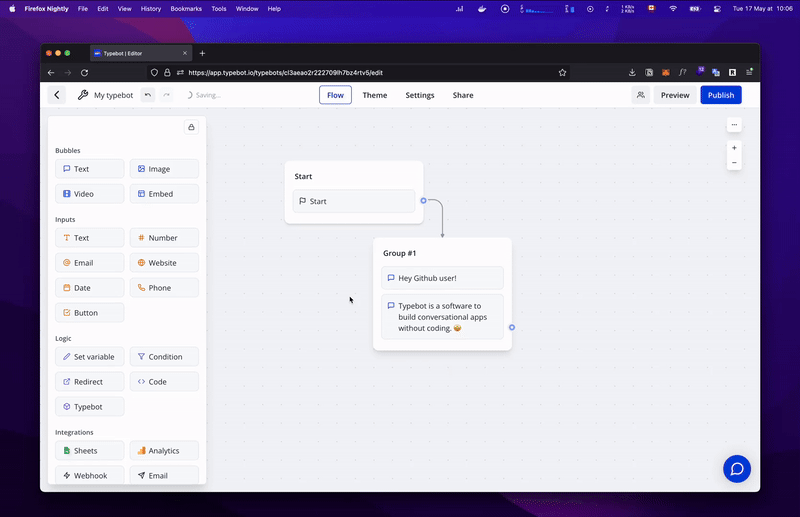This screenshot has width=800, height=517.
Task: Open browser downloads panel
Action: tap(632, 72)
